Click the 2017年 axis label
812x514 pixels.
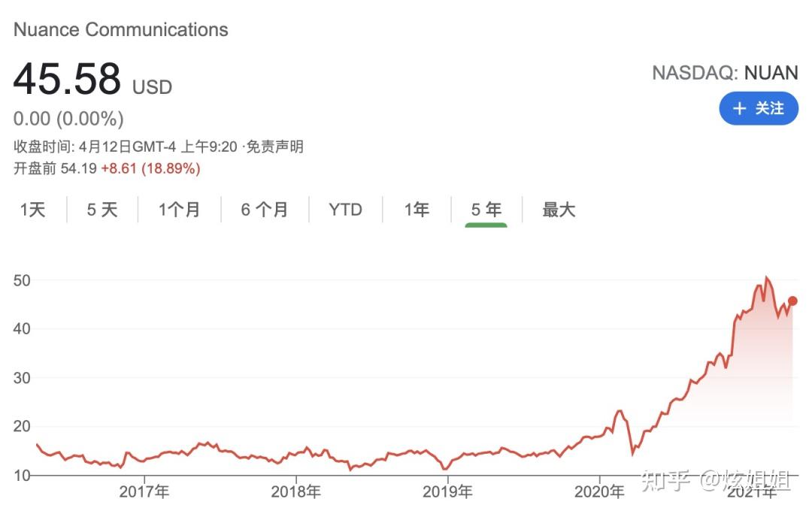tap(144, 491)
